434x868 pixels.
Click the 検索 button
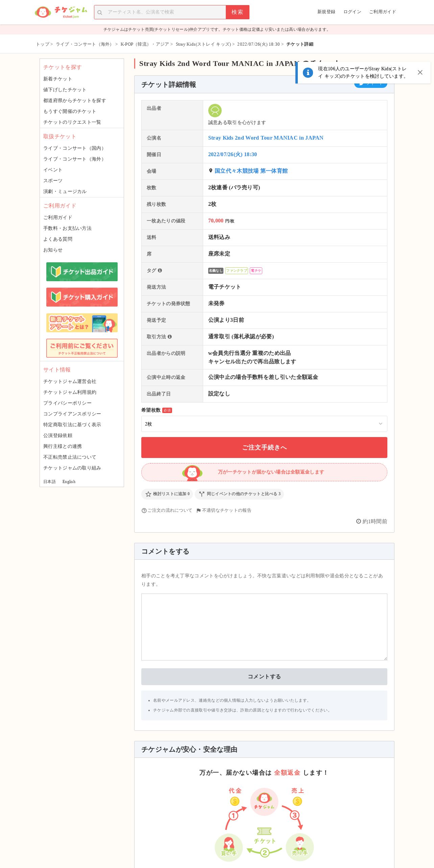point(237,12)
